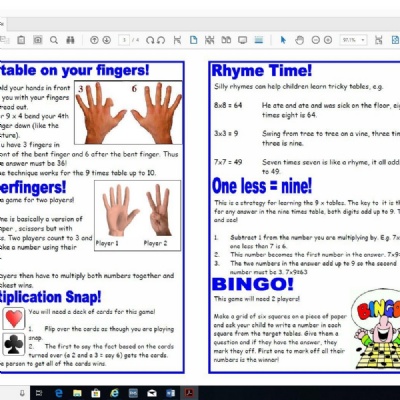Go to the next page using down arrow
The height and width of the screenshot is (400, 400).
pos(107,40)
